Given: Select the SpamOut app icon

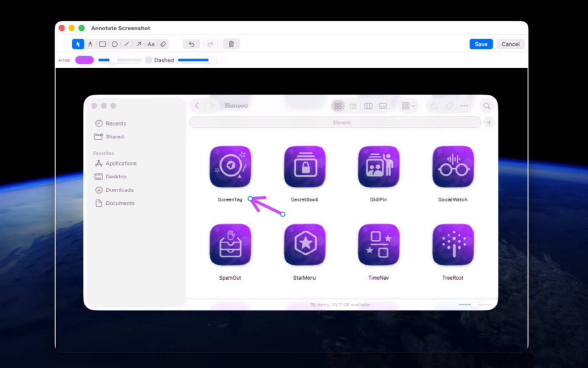Looking at the screenshot, I should click(x=230, y=245).
